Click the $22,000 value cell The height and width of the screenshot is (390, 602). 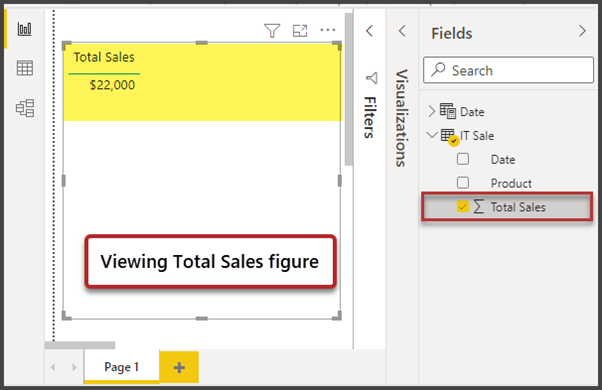[x=112, y=85]
